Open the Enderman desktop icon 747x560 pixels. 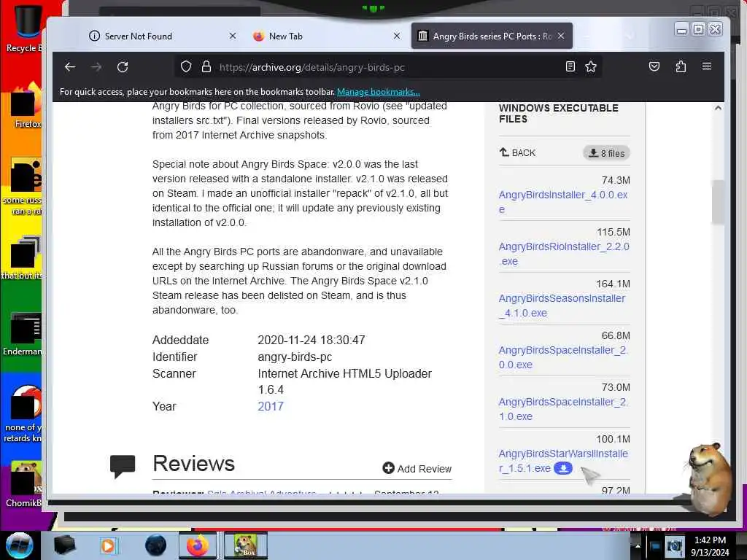coord(24,333)
